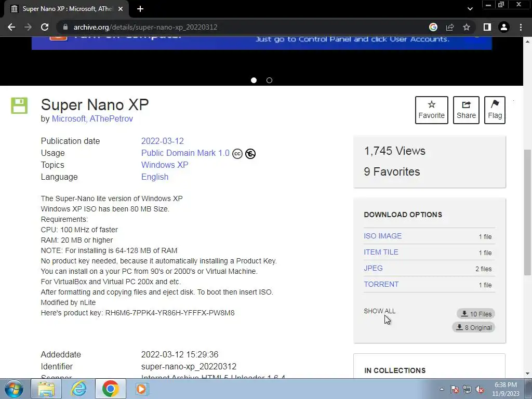Click the page vertical scrollbar thumb

tap(528, 212)
